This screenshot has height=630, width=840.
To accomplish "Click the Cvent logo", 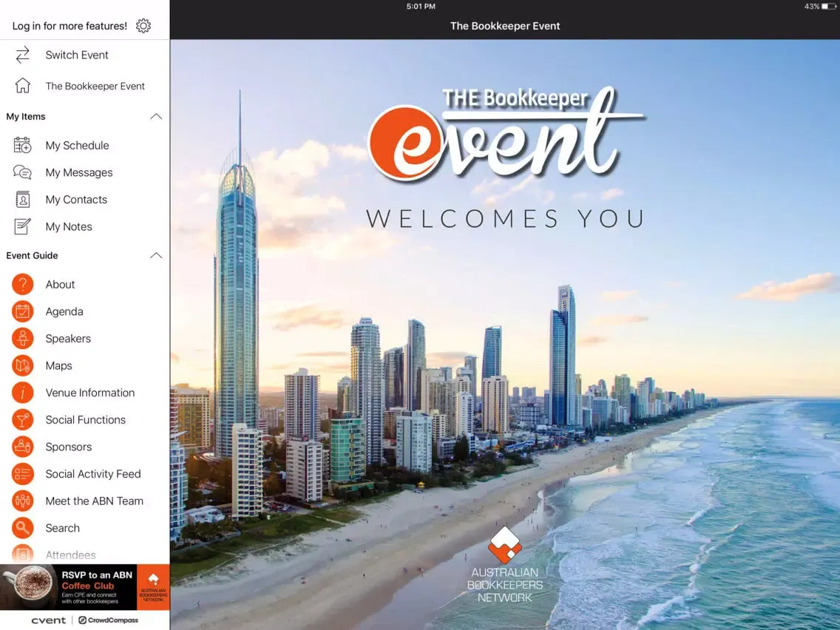I will 48,620.
